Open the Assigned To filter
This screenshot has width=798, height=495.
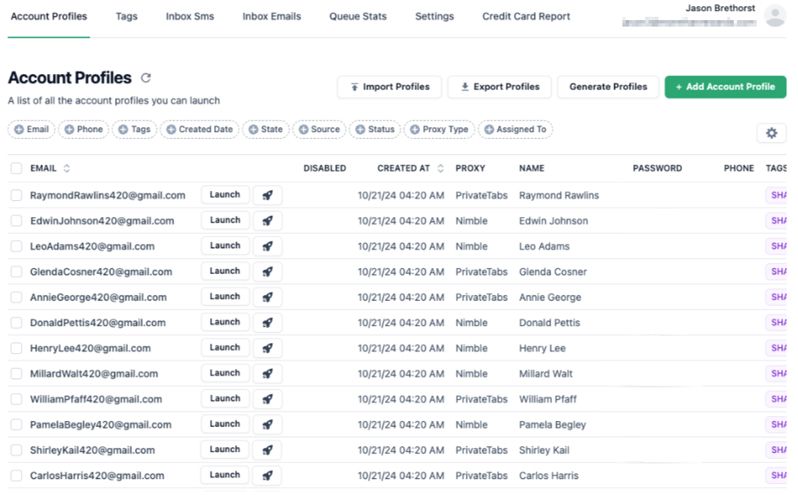pos(515,129)
